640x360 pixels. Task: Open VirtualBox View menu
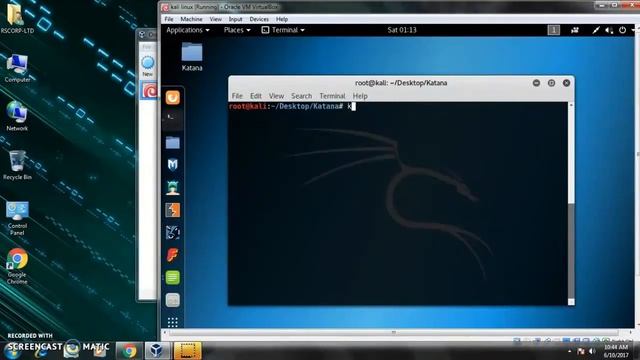click(x=216, y=19)
